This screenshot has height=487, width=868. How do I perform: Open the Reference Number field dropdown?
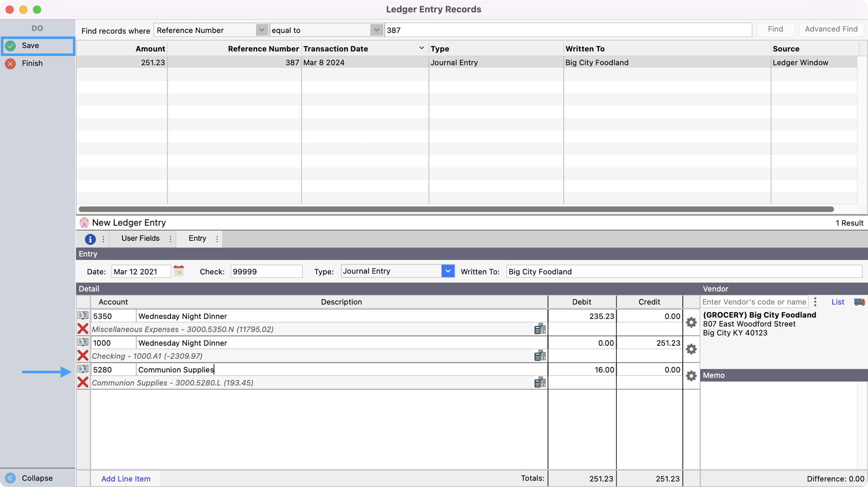click(x=262, y=30)
